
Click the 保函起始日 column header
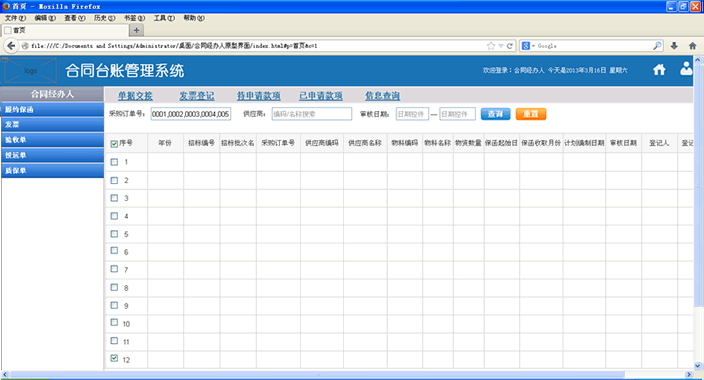[x=501, y=143]
